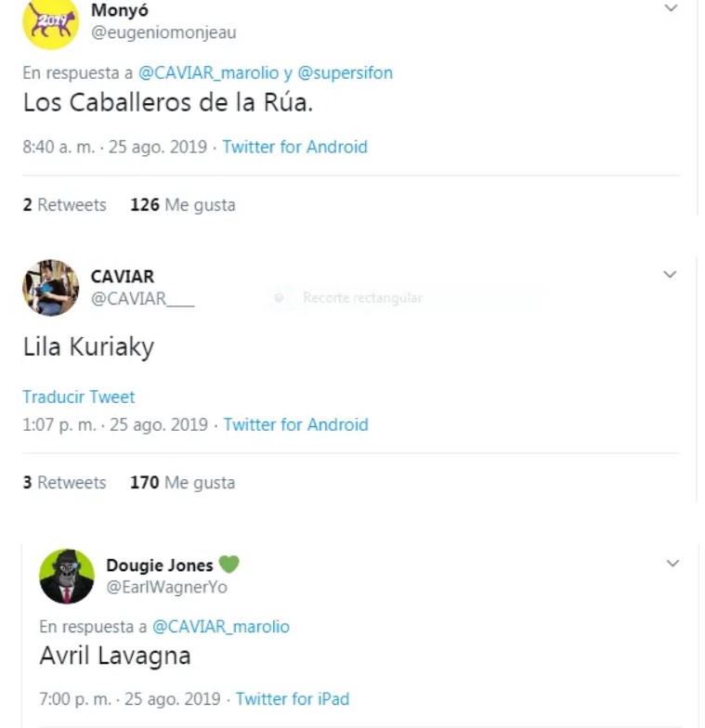Image resolution: width=705 pixels, height=728 pixels.
Task: View the 2 Retweets list
Action: coord(65,204)
